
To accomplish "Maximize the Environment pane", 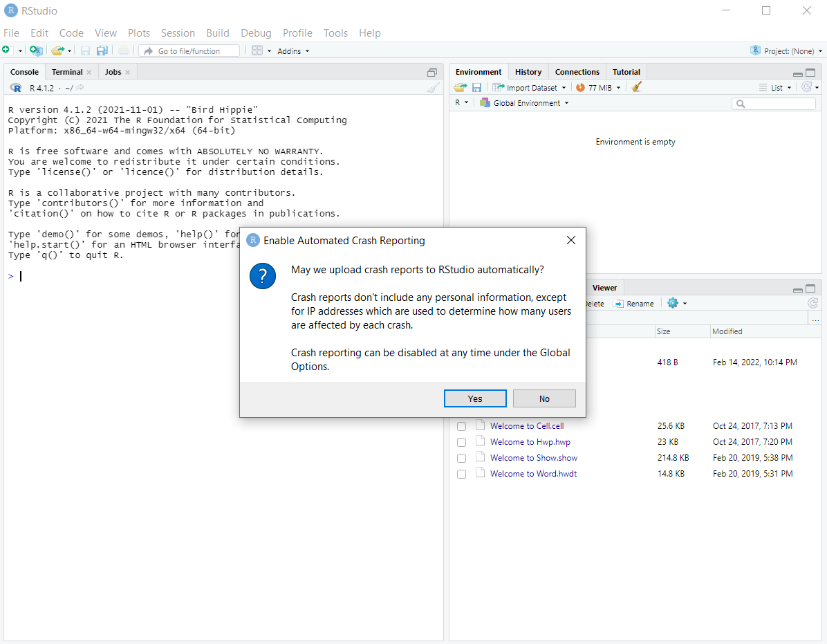I will click(810, 73).
